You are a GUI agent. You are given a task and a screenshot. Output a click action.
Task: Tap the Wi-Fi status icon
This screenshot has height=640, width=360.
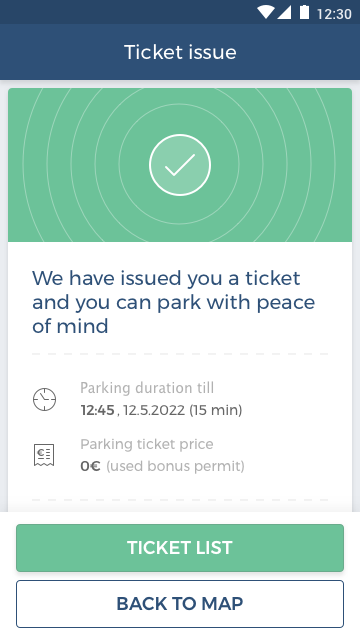click(265, 13)
